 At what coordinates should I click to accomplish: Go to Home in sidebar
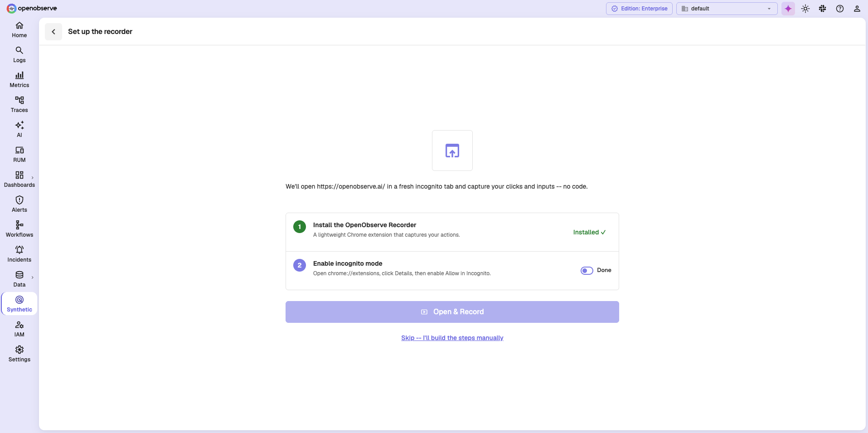coord(19,30)
